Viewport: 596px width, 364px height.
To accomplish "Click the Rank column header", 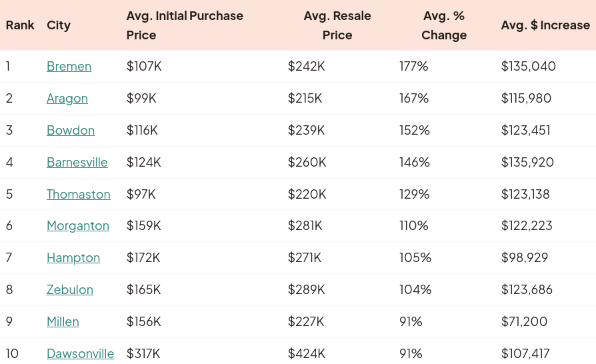I will pyautogui.click(x=20, y=25).
